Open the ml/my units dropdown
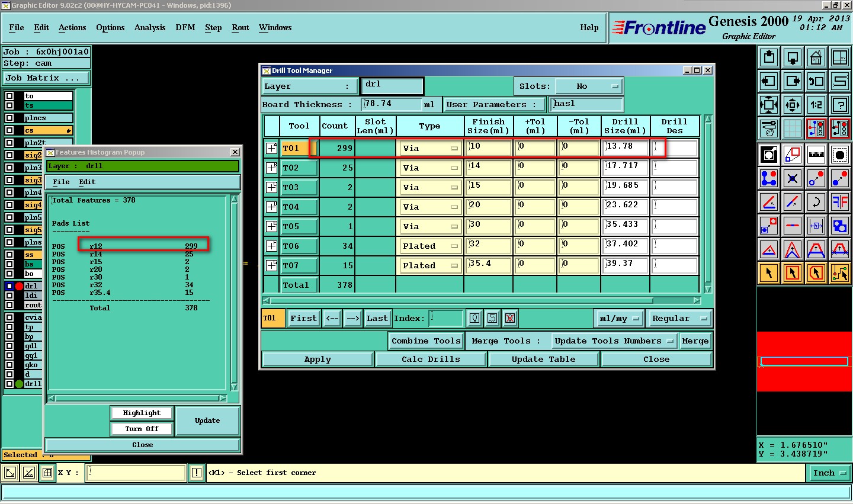Image resolution: width=853 pixels, height=504 pixels. click(x=619, y=319)
